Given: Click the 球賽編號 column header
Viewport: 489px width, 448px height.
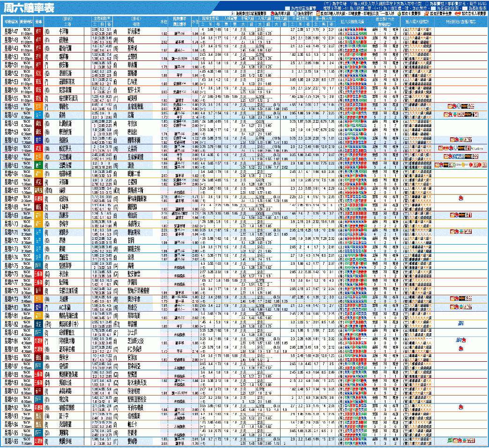Looking at the screenshot, I should 11,22.
